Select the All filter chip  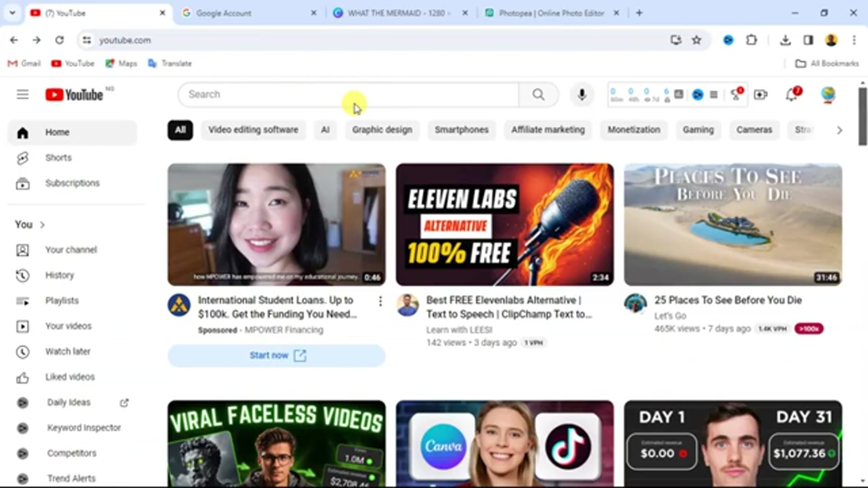180,130
